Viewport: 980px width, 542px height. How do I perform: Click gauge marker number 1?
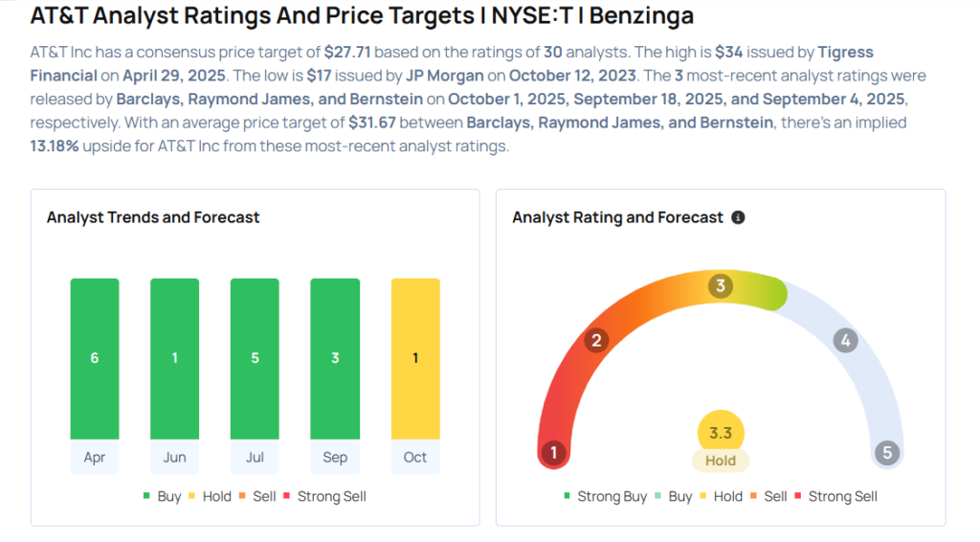click(552, 453)
